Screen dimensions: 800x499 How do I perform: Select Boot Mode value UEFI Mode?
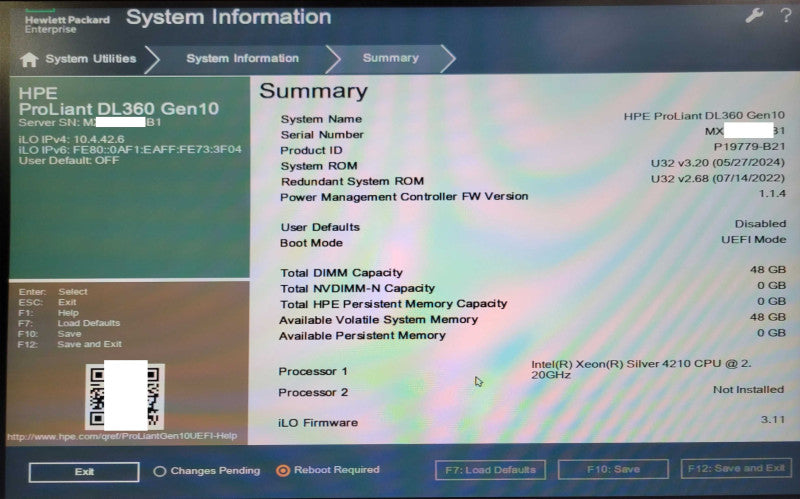click(754, 239)
